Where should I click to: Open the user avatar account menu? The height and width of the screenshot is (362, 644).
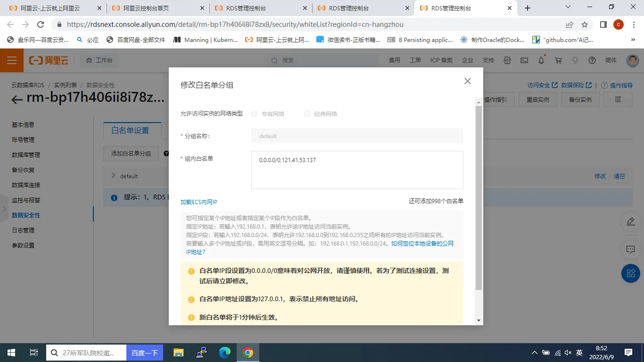point(633,60)
